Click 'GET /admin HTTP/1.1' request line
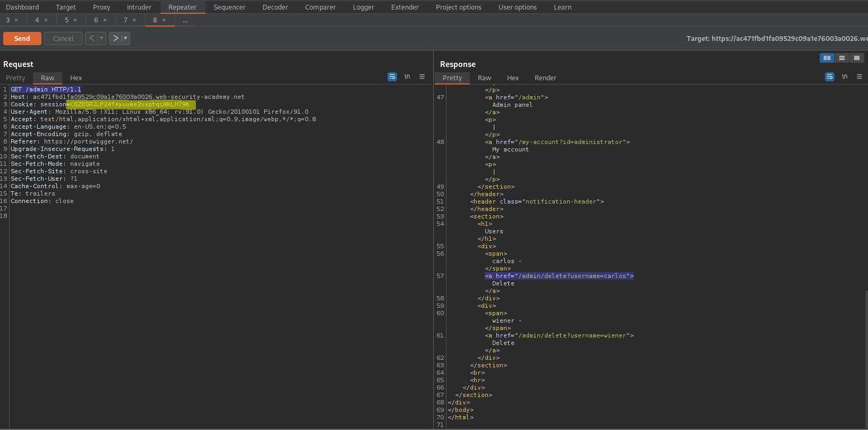868x430 pixels. (46, 89)
